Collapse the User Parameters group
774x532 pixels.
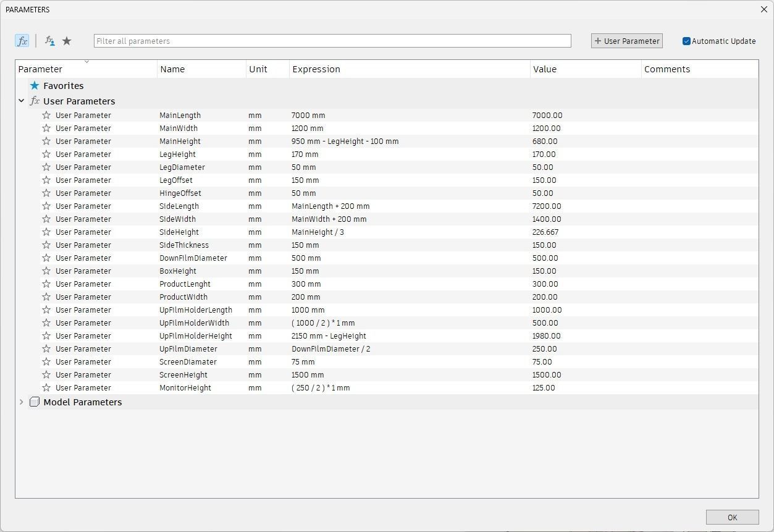[22, 101]
